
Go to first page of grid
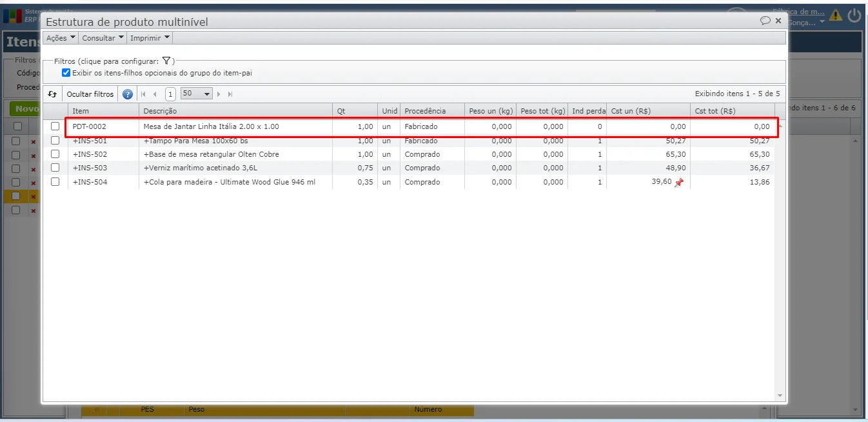click(x=143, y=94)
